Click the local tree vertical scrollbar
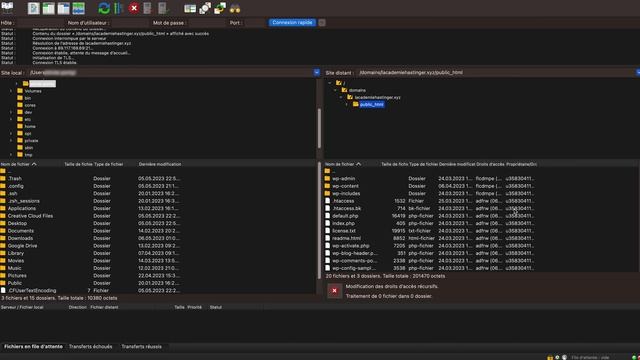The width and height of the screenshot is (640, 360). click(319, 129)
